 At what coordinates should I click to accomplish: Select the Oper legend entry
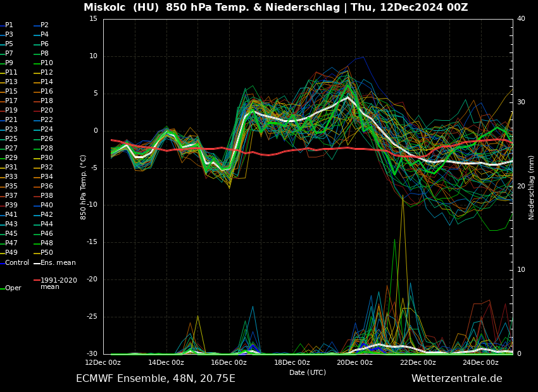pyautogui.click(x=13, y=288)
